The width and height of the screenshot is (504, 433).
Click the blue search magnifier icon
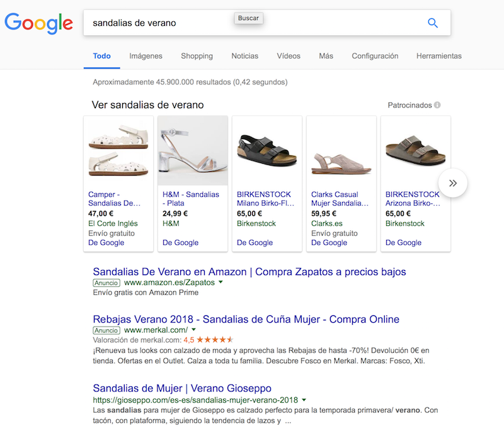433,23
